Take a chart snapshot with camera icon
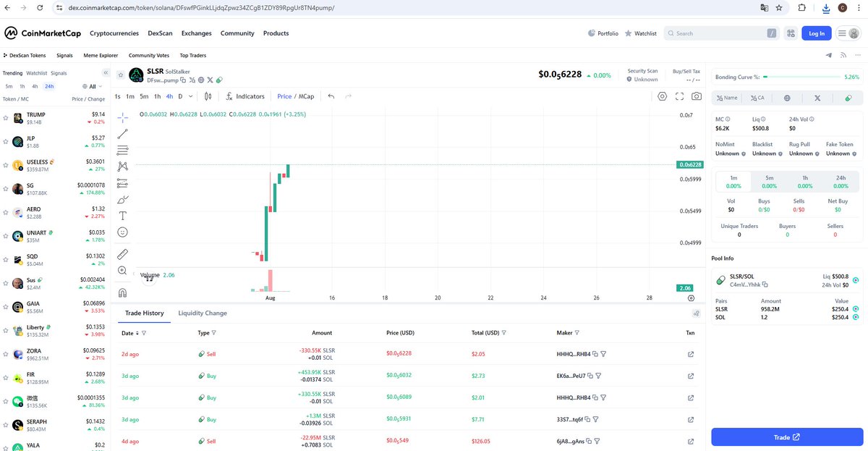This screenshot has width=868, height=451. pos(697,96)
